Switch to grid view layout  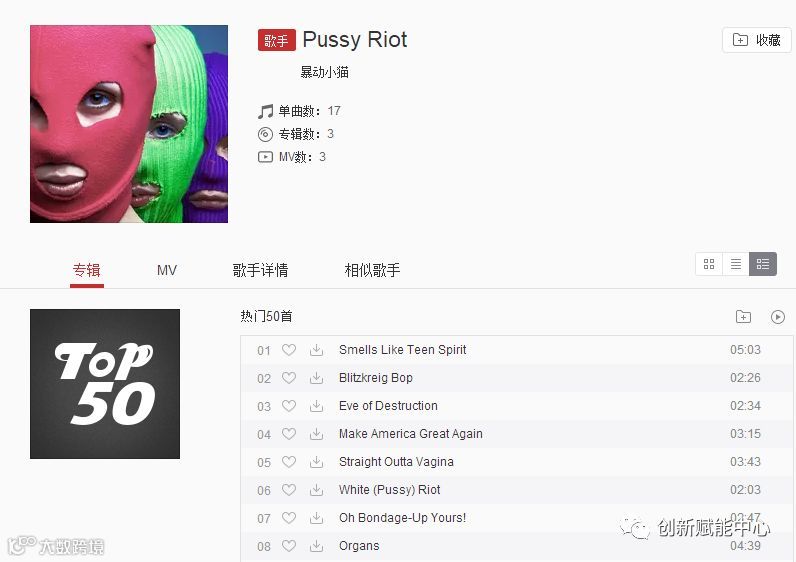point(709,264)
